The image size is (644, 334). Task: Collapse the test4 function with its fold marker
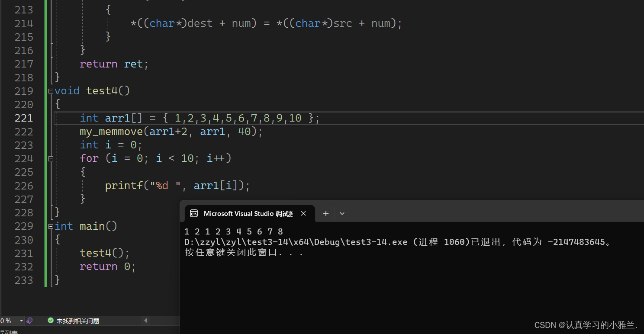50,91
